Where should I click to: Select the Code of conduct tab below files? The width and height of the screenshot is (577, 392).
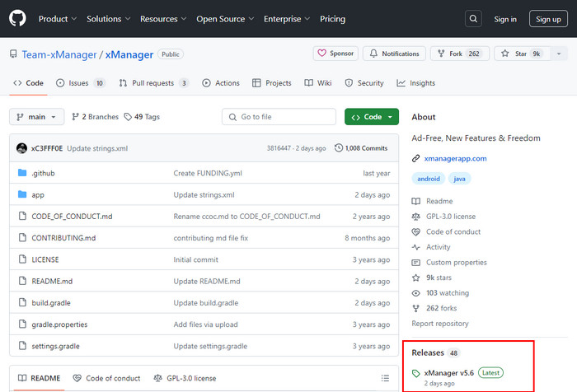[x=106, y=378]
